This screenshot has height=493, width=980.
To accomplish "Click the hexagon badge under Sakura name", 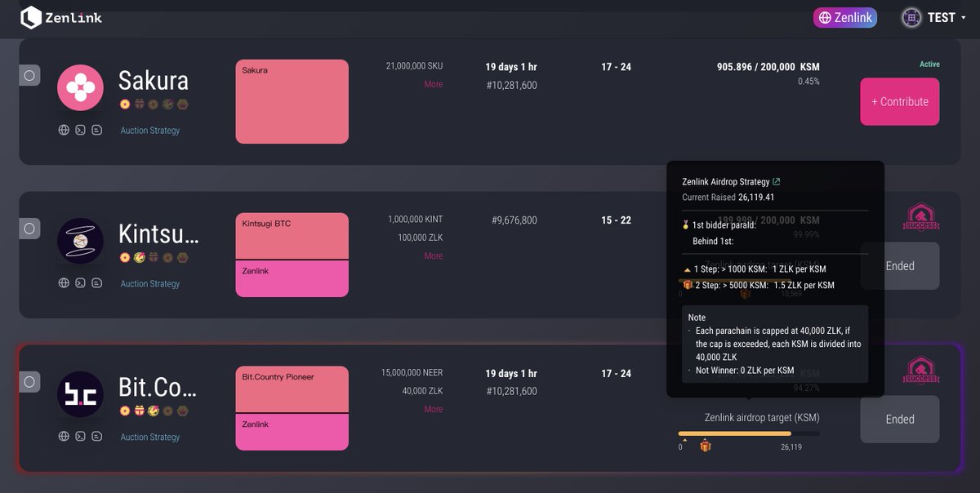I will click(x=183, y=104).
